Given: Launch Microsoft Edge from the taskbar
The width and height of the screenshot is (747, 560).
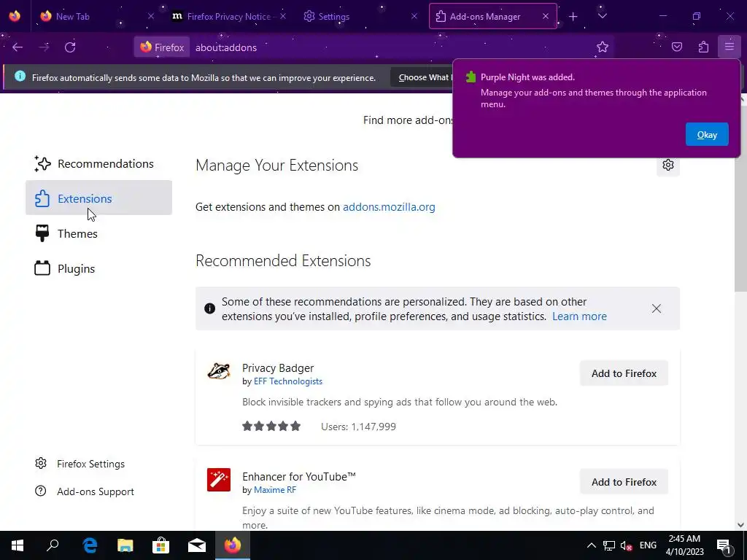Looking at the screenshot, I should 90,545.
